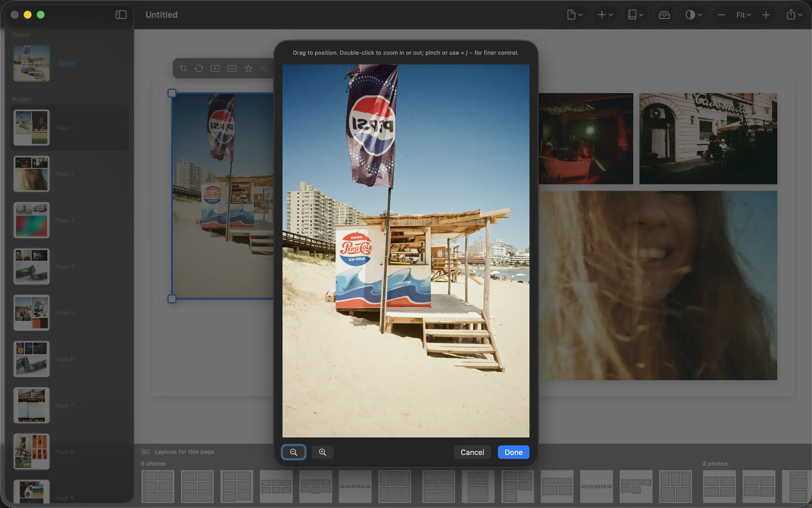Click the 'Cover' sidebar section header
This screenshot has width=812, height=508.
pos(21,35)
